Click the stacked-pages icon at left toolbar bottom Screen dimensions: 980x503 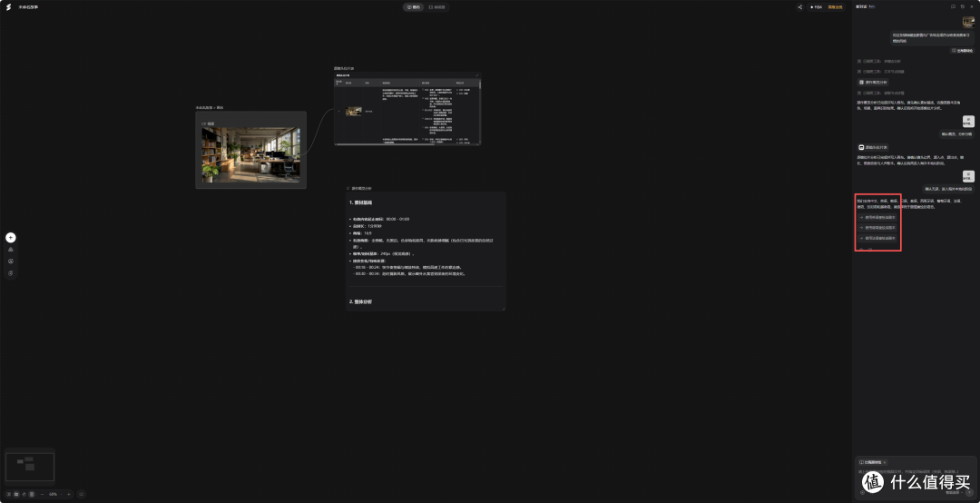tap(11, 273)
